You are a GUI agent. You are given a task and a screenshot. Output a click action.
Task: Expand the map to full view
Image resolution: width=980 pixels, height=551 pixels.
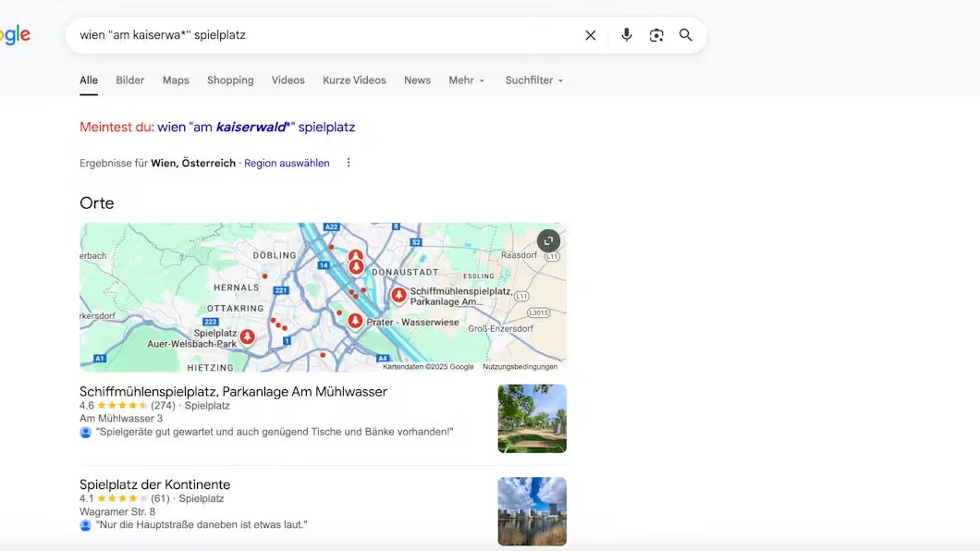pos(548,239)
